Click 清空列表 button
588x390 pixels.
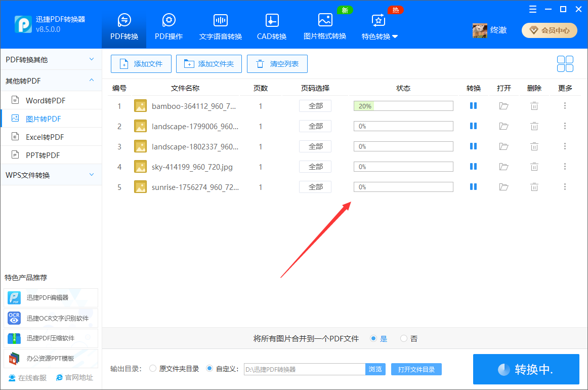pyautogui.click(x=277, y=64)
